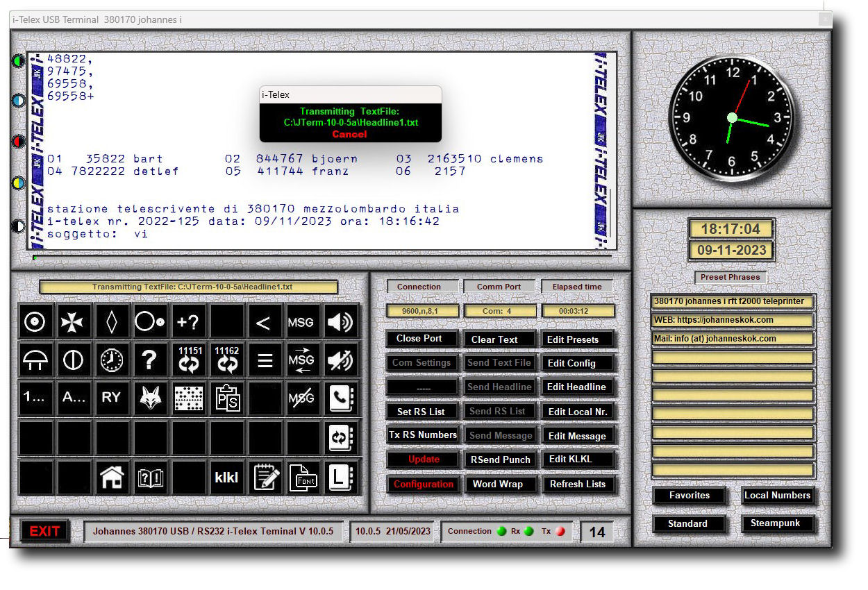Viewport: 868px width, 590px height.
Task: Click the 11162 refresh icon
Action: [x=226, y=360]
